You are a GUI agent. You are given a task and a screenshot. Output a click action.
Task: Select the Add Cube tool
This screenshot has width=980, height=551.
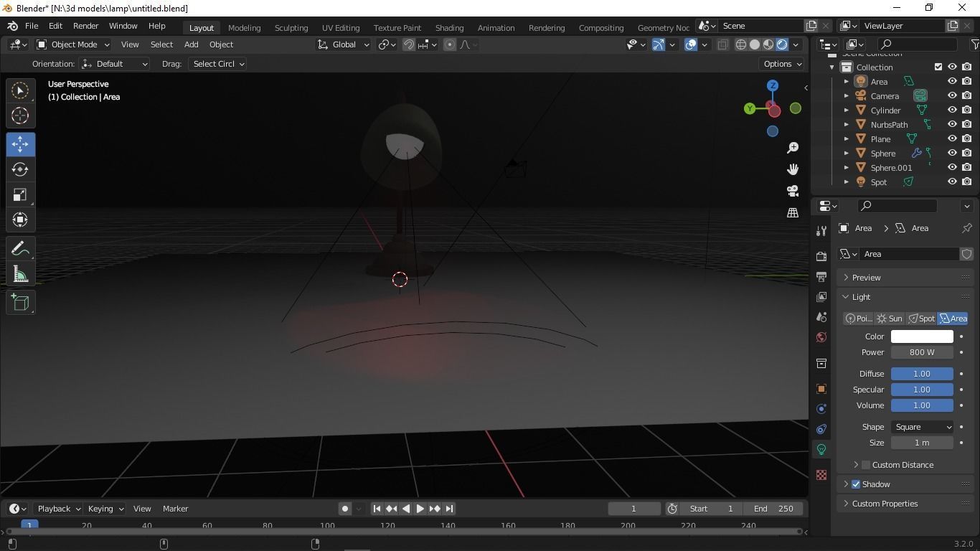click(20, 303)
